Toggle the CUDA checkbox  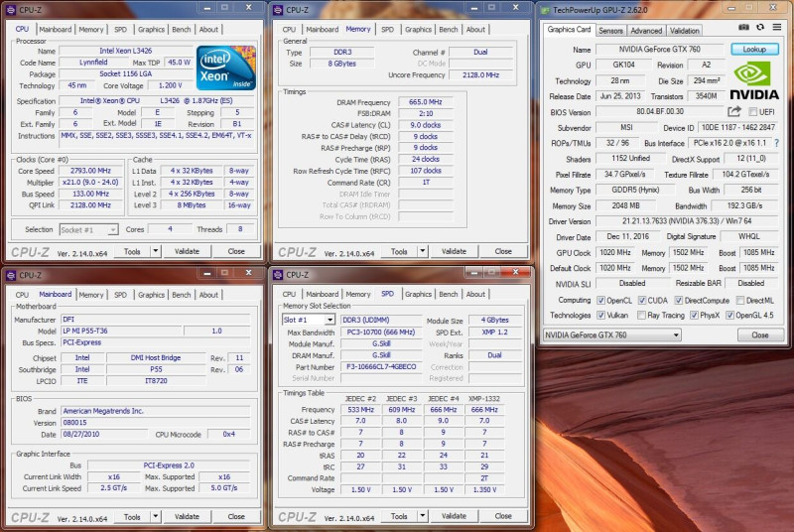(x=642, y=300)
